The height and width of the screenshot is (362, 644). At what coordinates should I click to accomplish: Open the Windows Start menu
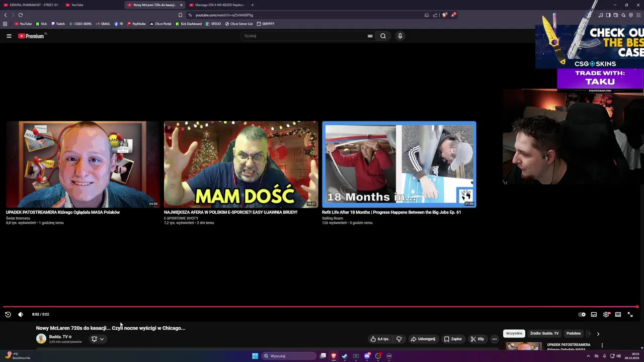click(x=255, y=356)
